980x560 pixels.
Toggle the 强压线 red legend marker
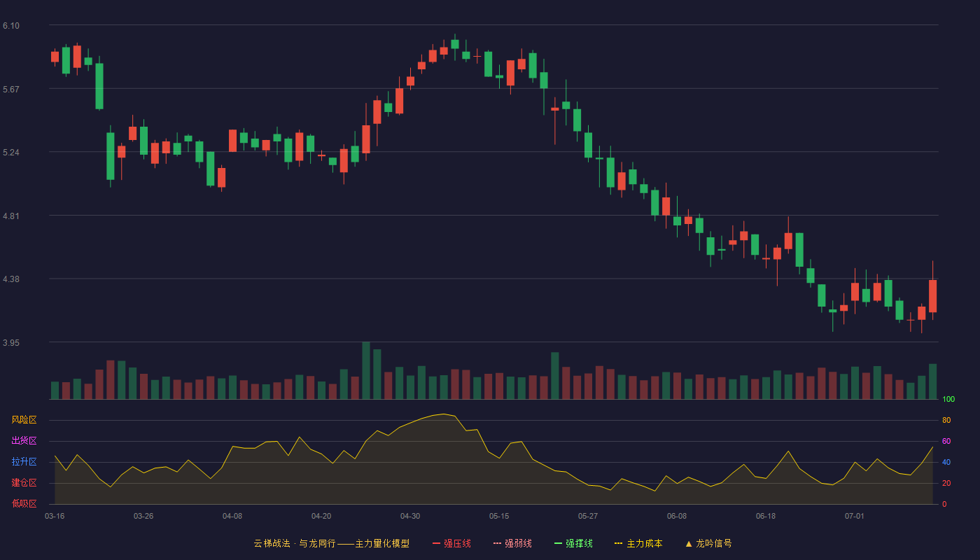tap(437, 543)
